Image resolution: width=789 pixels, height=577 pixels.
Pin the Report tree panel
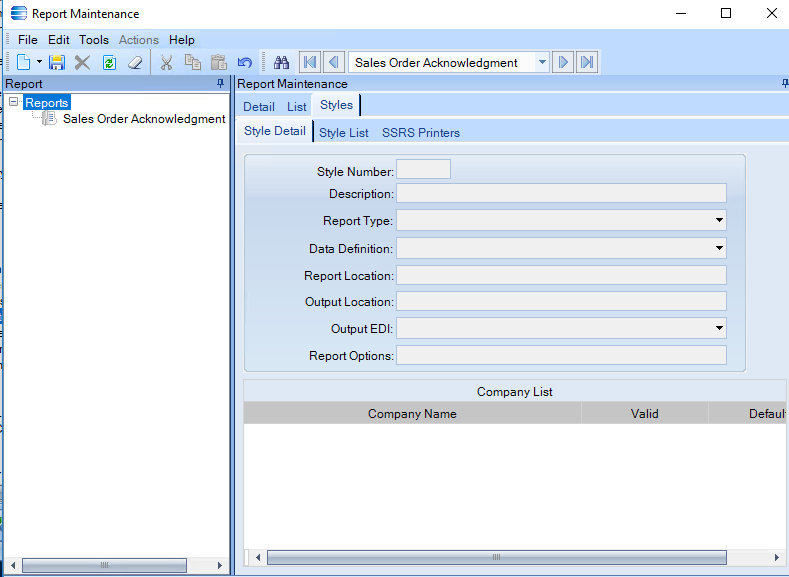(x=220, y=84)
